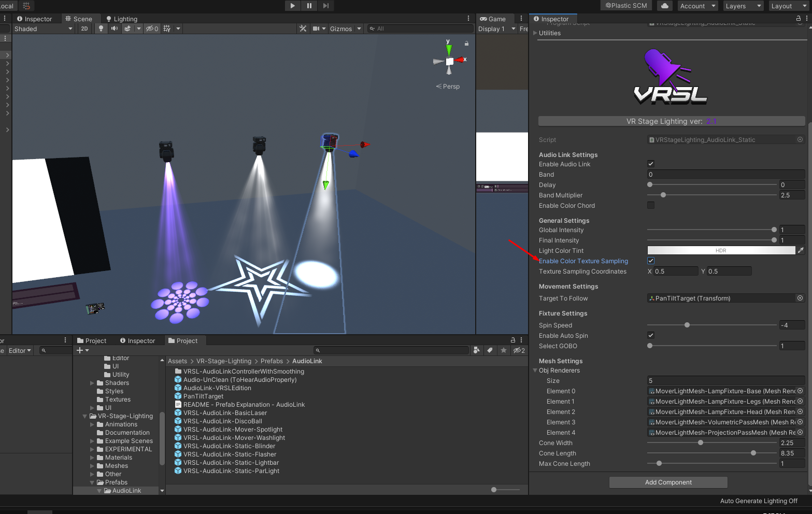The width and height of the screenshot is (812, 514).
Task: Click search by label tag icon in Project
Action: click(x=490, y=350)
